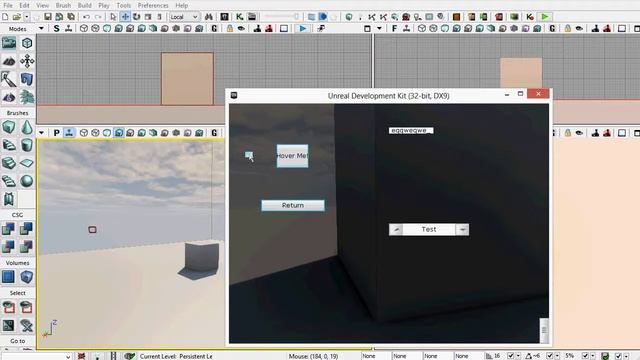Image resolution: width=640 pixels, height=360 pixels.
Task: Select the Linear Staircase brush builder
Action: [x=9, y=163]
